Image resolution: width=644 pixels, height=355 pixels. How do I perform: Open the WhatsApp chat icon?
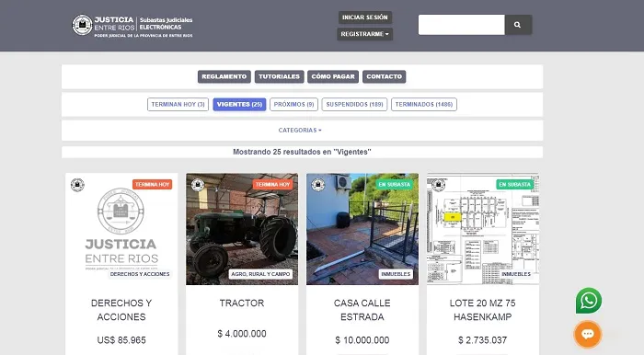(589, 301)
